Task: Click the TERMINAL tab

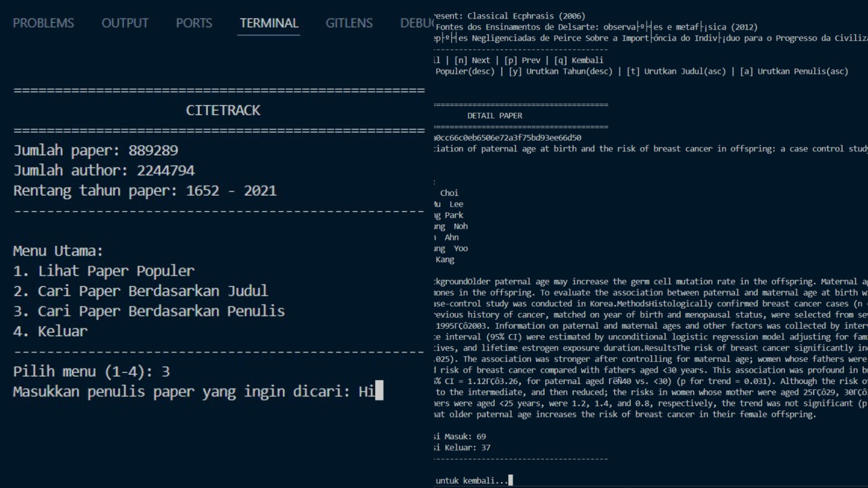Action: [269, 23]
